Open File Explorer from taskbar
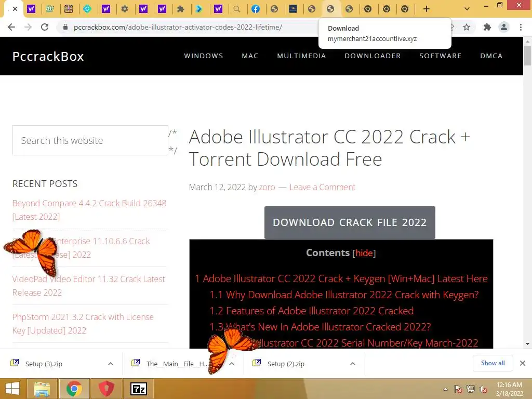The width and height of the screenshot is (532, 399). pyautogui.click(x=42, y=389)
